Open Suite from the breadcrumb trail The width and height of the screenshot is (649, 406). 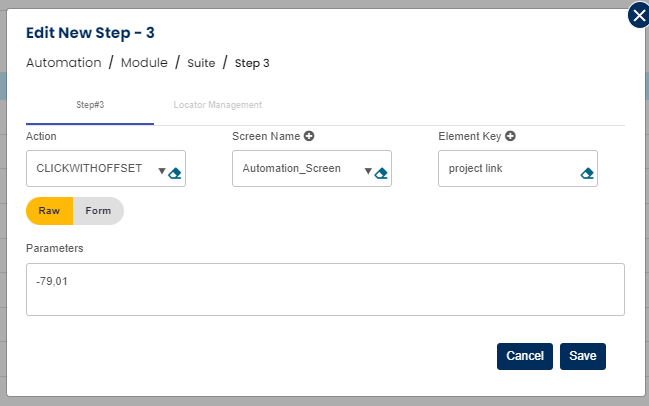(x=201, y=63)
